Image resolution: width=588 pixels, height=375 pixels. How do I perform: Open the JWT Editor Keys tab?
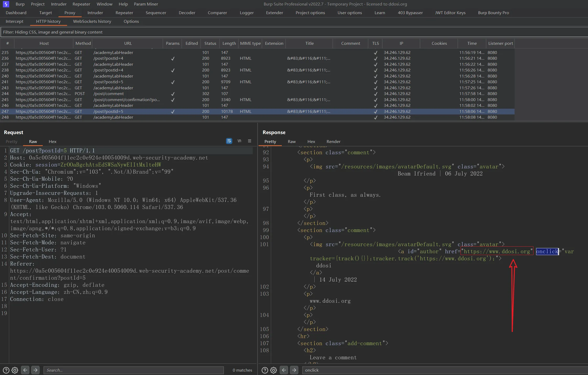pos(450,13)
